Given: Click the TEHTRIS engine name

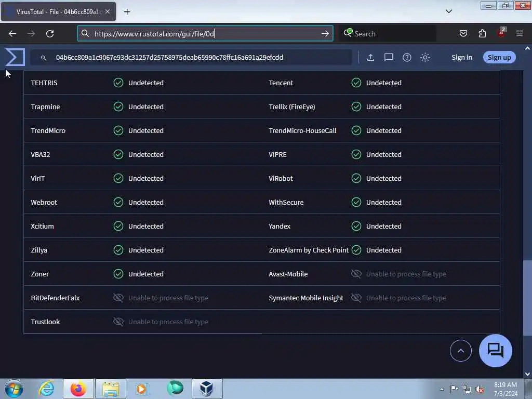Looking at the screenshot, I should pos(44,83).
